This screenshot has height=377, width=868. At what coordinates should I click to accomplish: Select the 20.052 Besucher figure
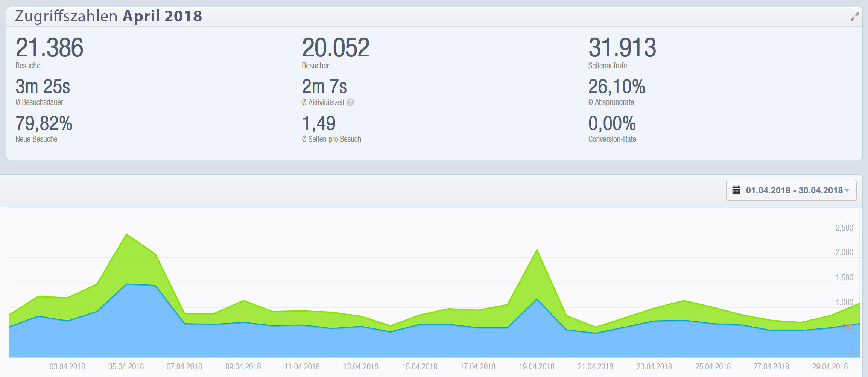click(336, 48)
